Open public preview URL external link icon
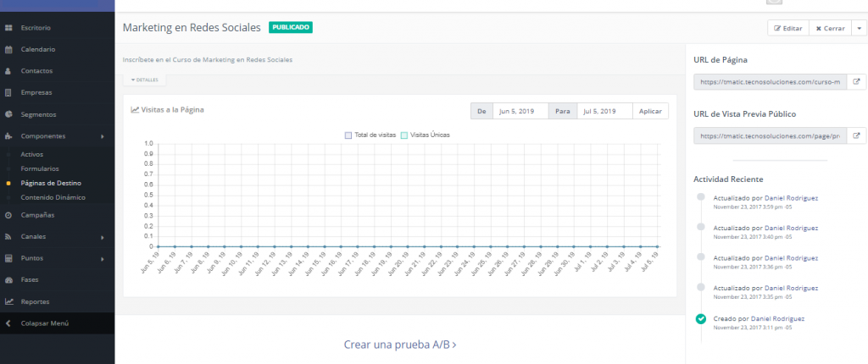This screenshot has height=364, width=868. pos(856,135)
